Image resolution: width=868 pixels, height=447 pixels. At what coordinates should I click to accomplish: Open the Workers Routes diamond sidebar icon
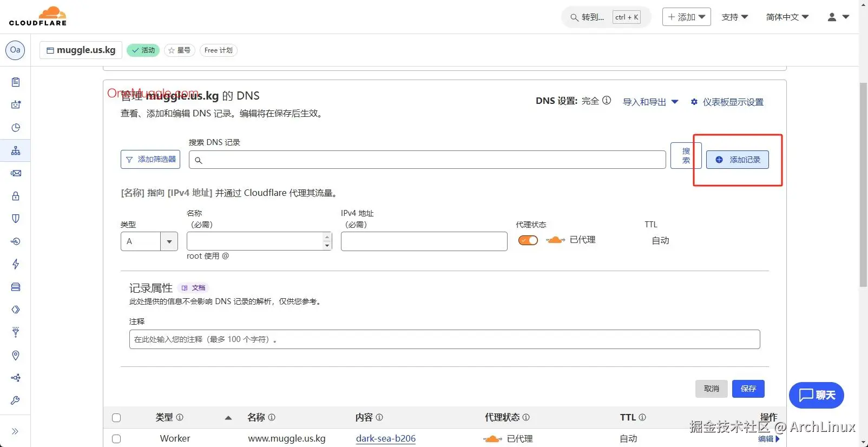tap(16, 310)
